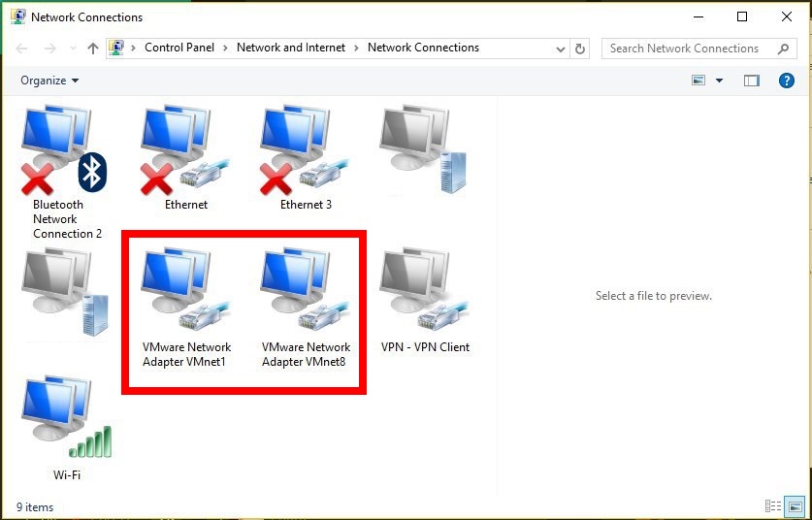The height and width of the screenshot is (520, 812).
Task: Expand chevron after Control Panel breadcrumb
Action: tap(225, 49)
